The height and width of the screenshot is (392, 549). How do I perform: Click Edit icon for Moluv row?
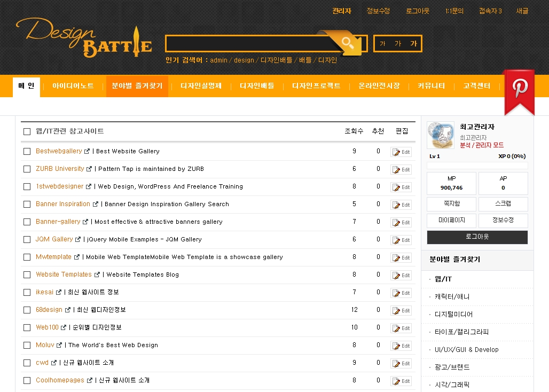(401, 346)
